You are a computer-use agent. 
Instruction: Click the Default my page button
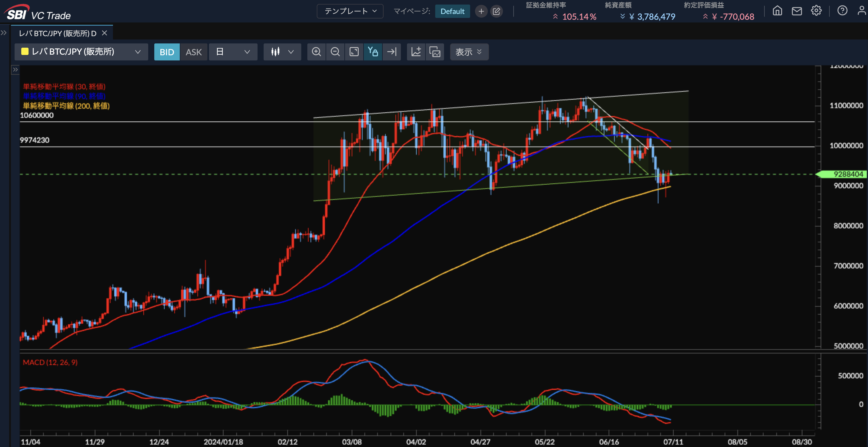click(452, 11)
